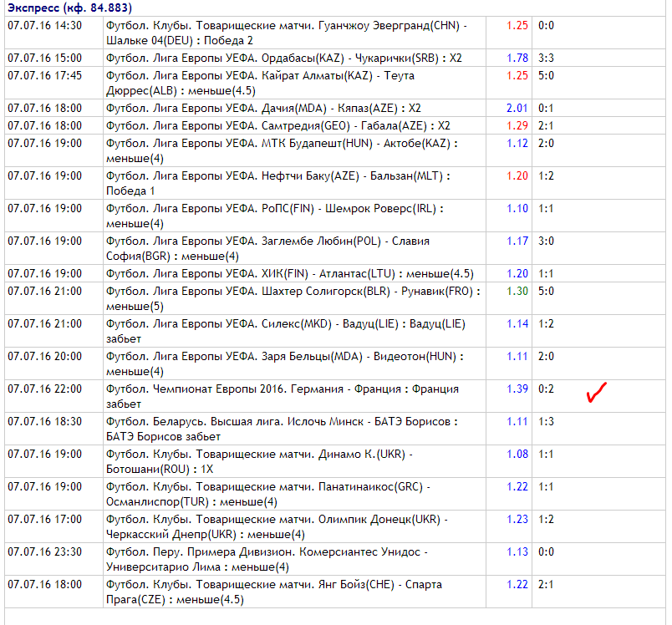Click odds 1.23 in the Олимпик Донецк row
672x625 pixels.
click(517, 519)
